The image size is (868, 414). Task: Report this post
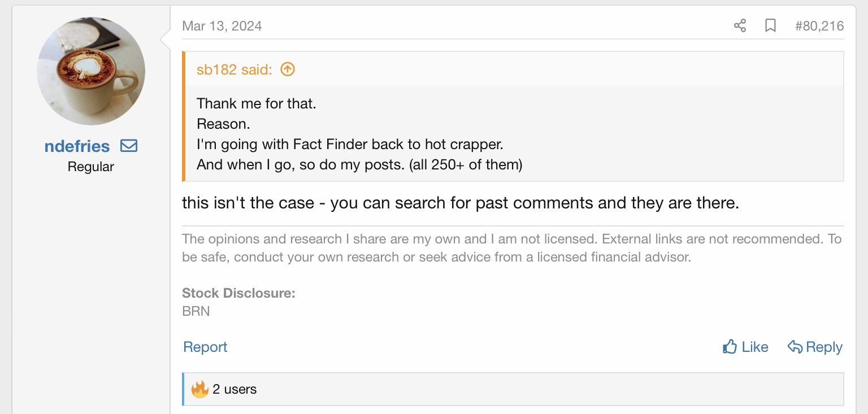point(205,347)
